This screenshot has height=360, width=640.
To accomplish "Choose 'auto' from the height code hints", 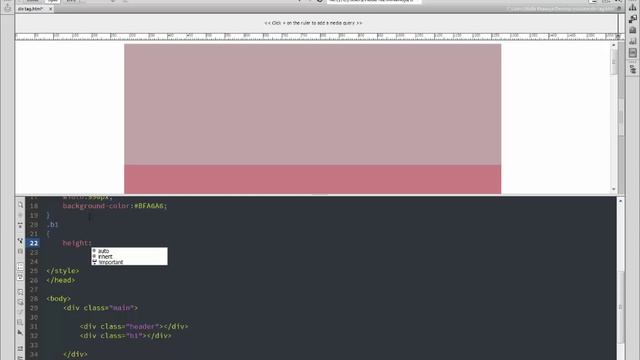I will [103, 251].
